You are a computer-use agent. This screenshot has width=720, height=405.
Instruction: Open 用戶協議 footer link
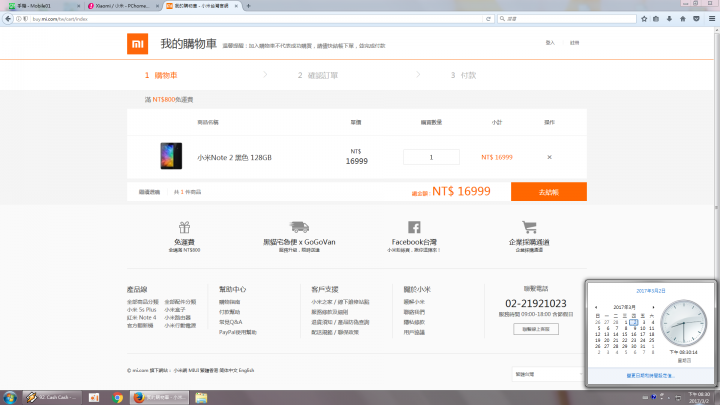point(414,332)
